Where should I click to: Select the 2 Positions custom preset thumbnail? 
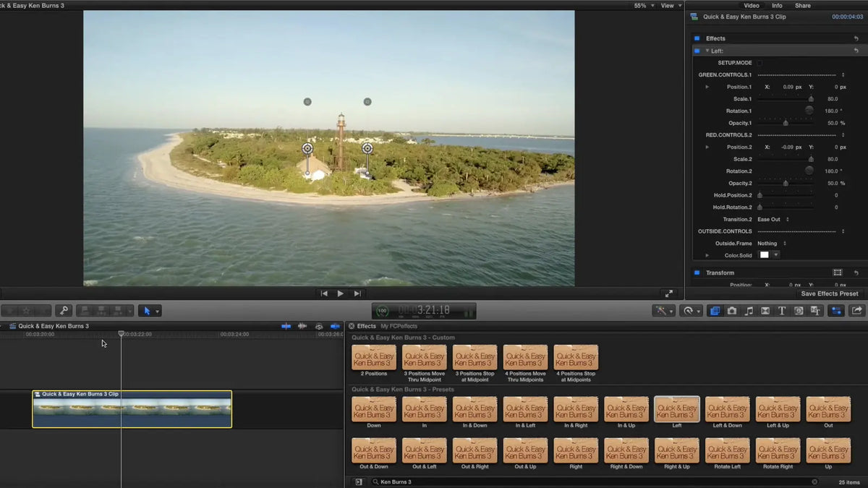[373, 357]
